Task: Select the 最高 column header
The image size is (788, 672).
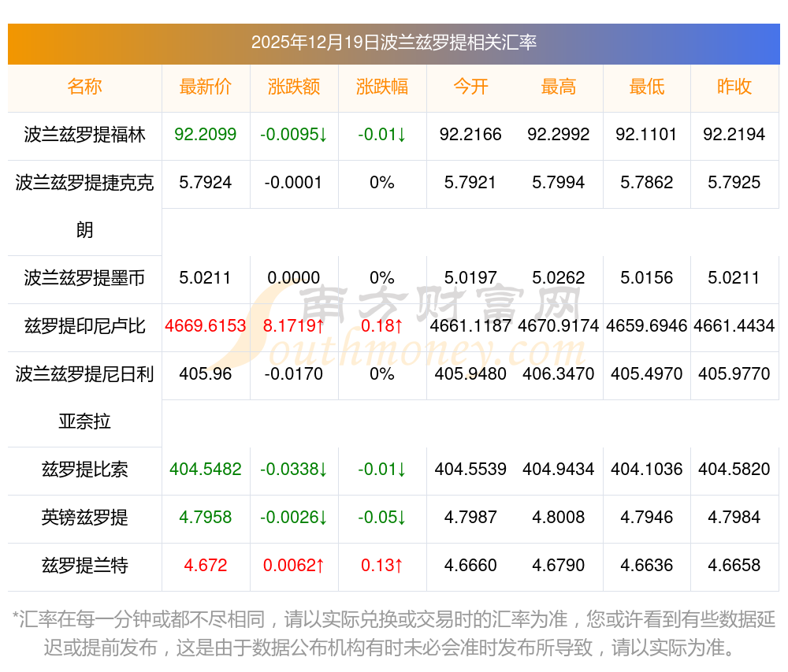Action: [559, 87]
